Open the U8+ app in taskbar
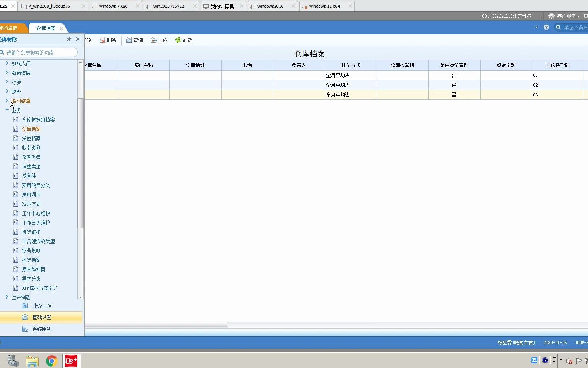Image resolution: width=588 pixels, height=368 pixels. 71,361
